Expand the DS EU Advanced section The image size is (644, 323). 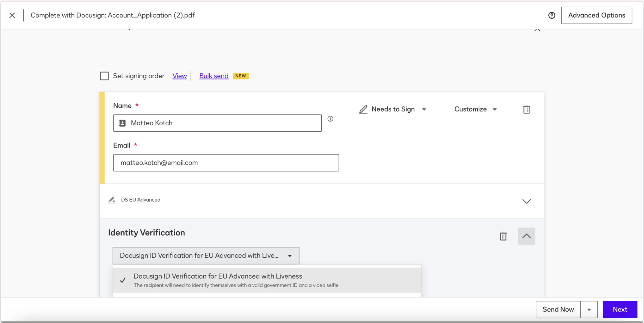[526, 201]
